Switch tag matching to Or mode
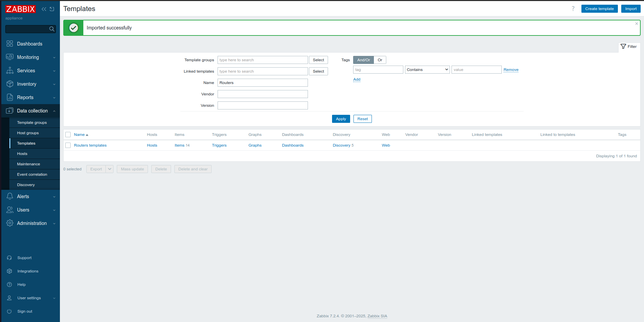 380,60
